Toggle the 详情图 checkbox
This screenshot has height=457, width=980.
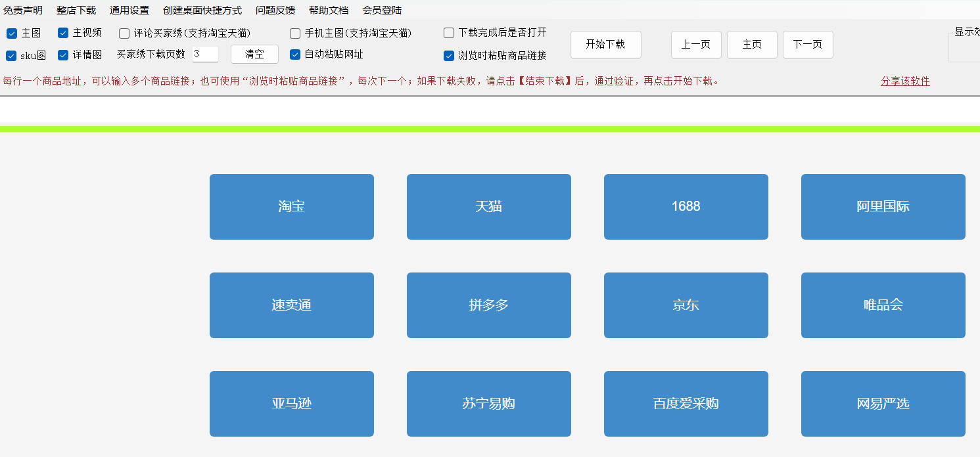click(63, 55)
